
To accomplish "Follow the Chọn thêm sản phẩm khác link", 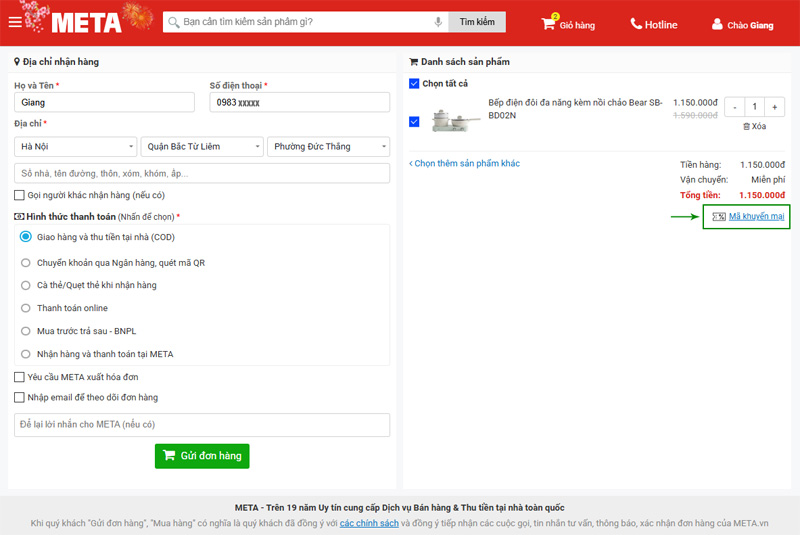I will [x=465, y=163].
